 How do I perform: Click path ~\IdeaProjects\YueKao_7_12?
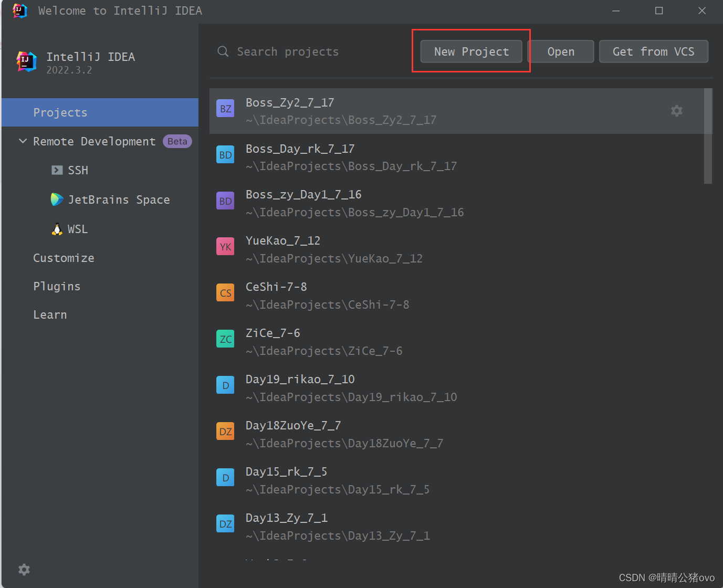pyautogui.click(x=334, y=258)
